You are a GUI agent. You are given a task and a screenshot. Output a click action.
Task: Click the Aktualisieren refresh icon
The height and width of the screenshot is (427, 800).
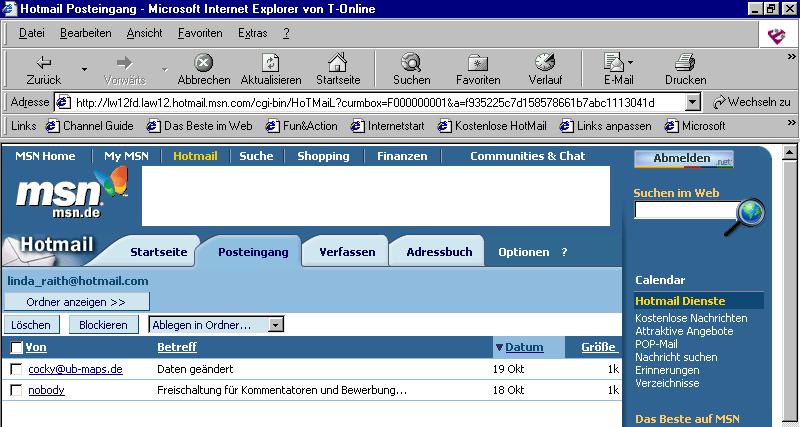pos(270,63)
